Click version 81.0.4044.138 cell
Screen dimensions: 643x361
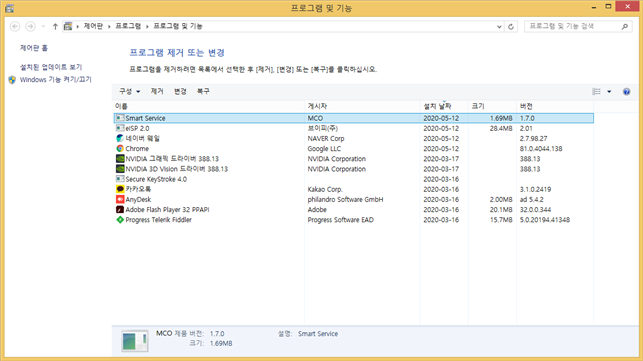(x=541, y=149)
